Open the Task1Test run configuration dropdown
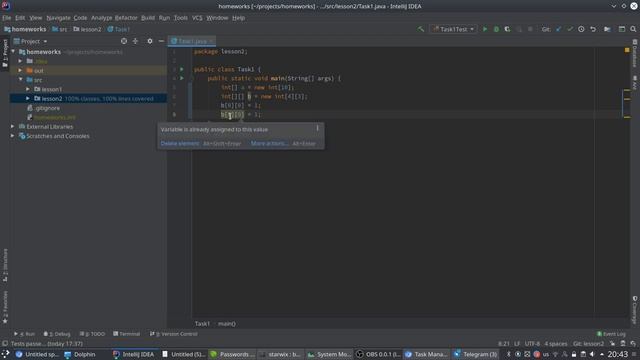Image resolution: width=640 pixels, height=360 pixels. tap(453, 29)
